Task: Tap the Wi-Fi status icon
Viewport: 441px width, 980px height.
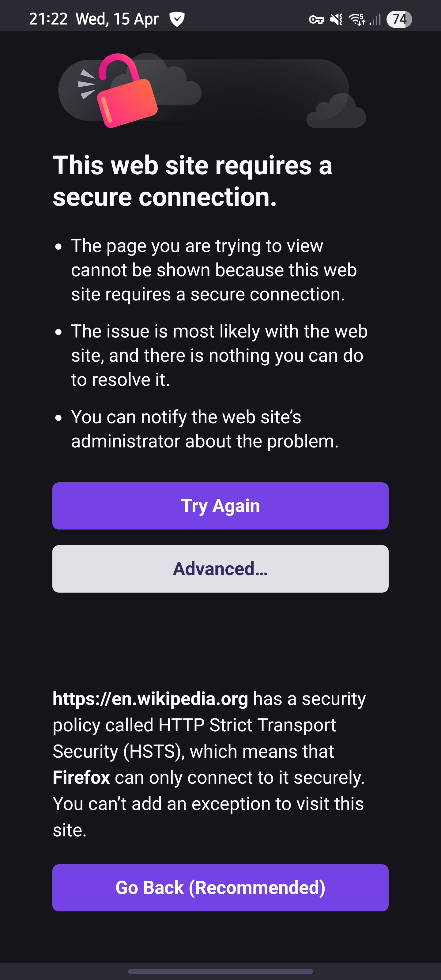Action: coord(357,19)
